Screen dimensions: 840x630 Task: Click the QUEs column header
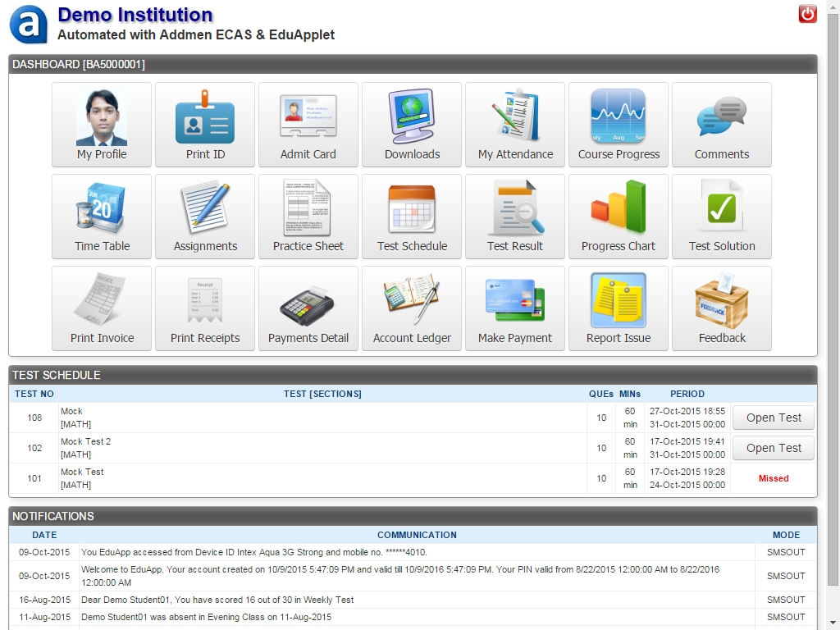click(601, 394)
